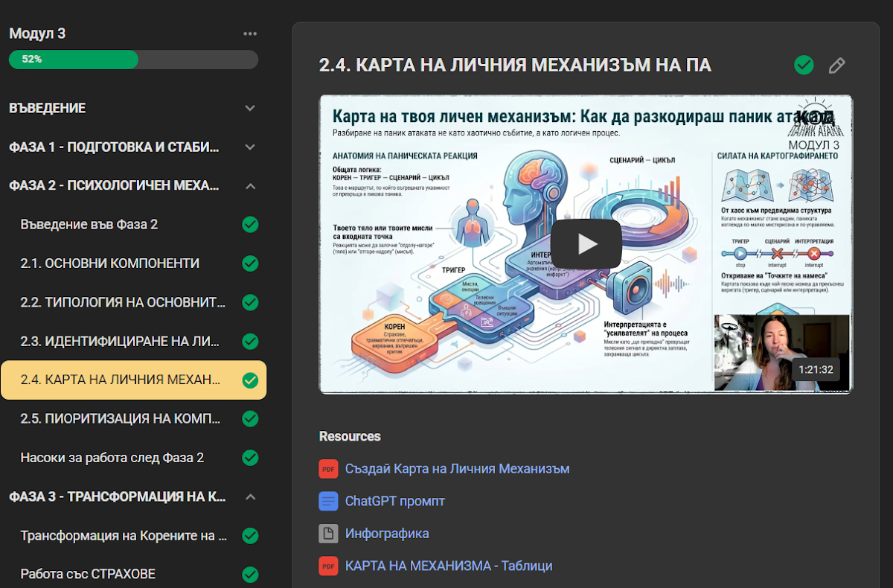
Task: Toggle lesson completed checkmark beside title
Action: [804, 65]
